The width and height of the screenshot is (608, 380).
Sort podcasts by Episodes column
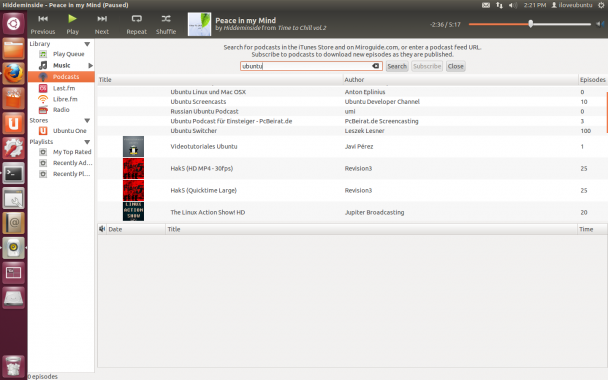click(x=592, y=79)
